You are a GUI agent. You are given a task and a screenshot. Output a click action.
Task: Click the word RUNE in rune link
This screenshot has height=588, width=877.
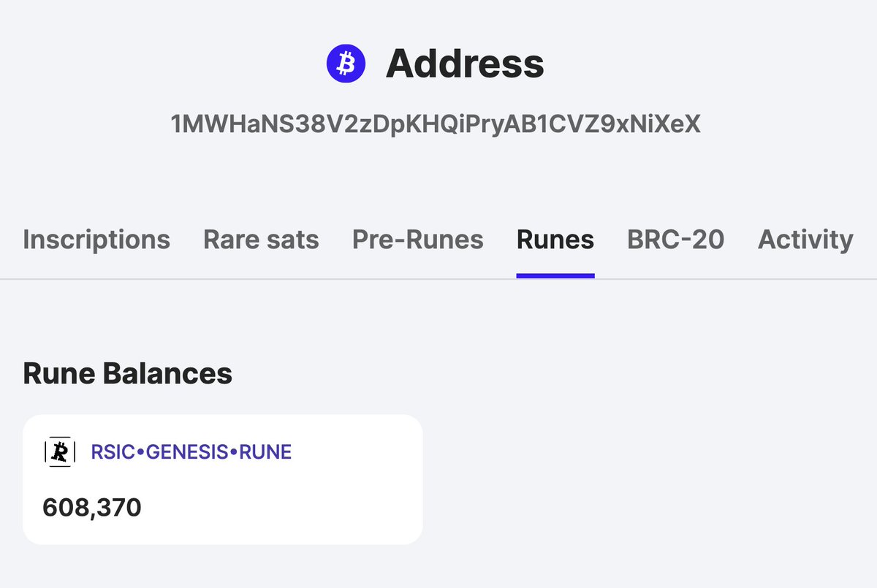tap(265, 452)
